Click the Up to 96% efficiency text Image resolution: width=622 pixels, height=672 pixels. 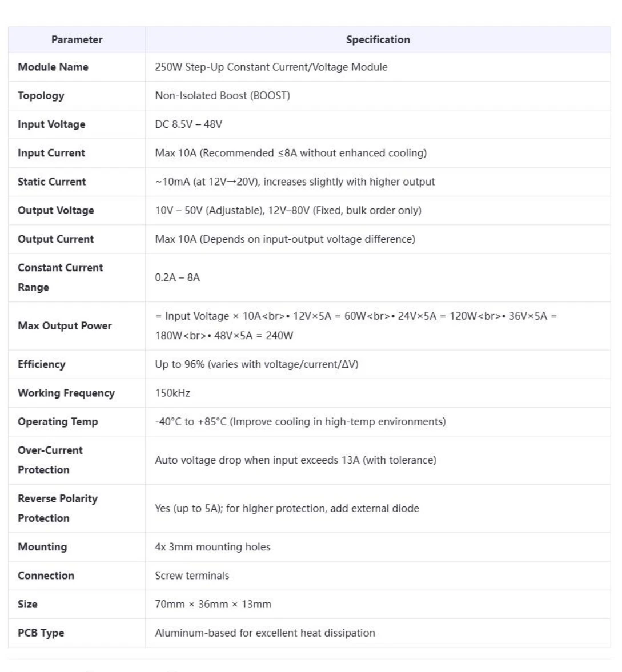256,364
